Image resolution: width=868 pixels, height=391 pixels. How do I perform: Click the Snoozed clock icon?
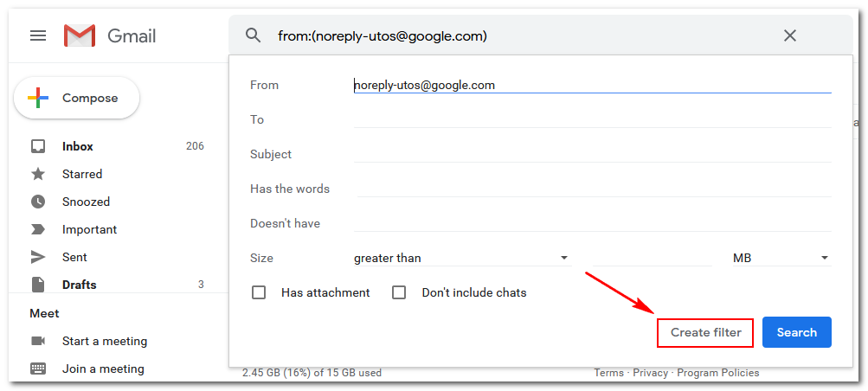[37, 202]
